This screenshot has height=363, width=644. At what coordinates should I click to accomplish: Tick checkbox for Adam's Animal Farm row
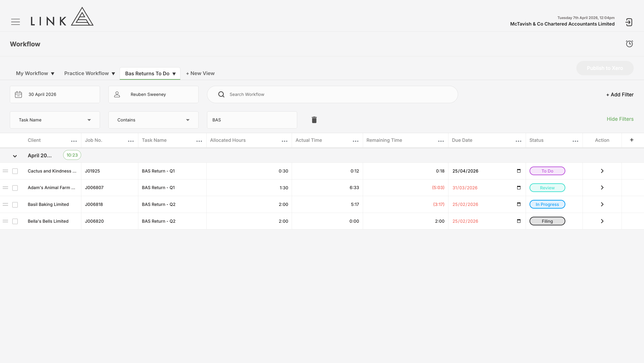coord(15,188)
